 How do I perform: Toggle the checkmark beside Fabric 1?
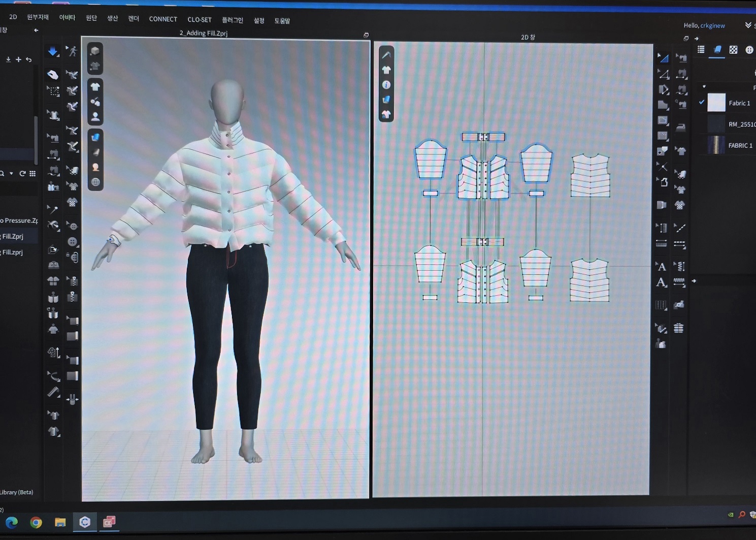point(702,102)
